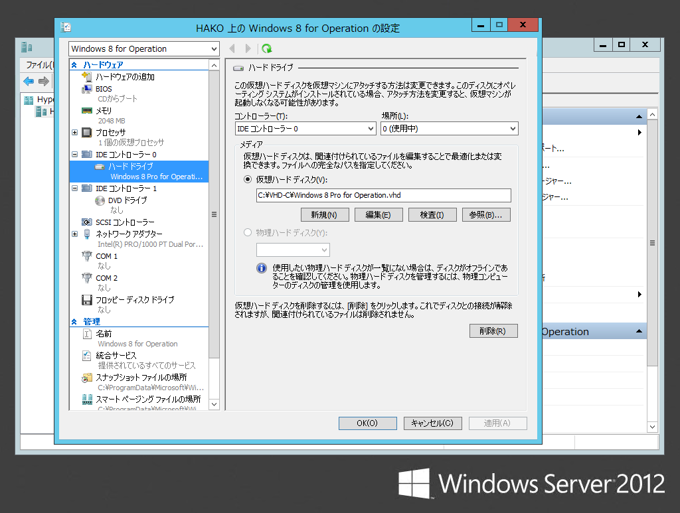Select the selected ハード ドライブ disk icon
Viewport: 680px width, 513px height.
[100, 167]
